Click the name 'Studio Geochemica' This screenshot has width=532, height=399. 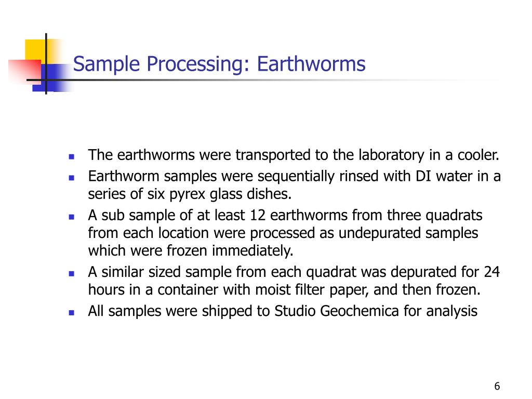337,311
